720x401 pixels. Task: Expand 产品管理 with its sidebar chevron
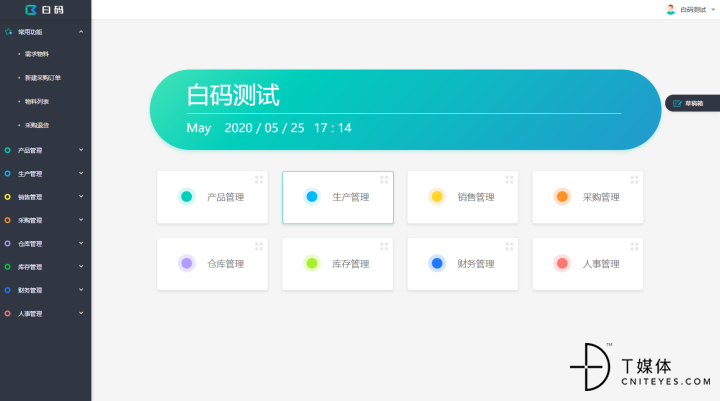[81, 150]
